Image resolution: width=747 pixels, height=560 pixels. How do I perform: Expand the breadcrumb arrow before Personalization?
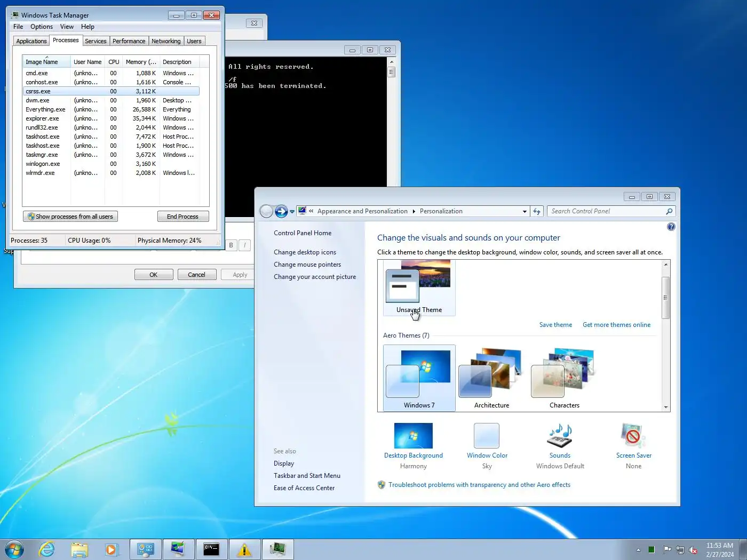click(414, 211)
